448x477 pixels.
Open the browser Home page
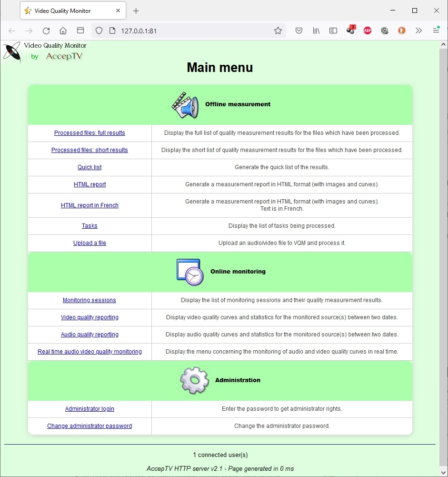(x=63, y=30)
